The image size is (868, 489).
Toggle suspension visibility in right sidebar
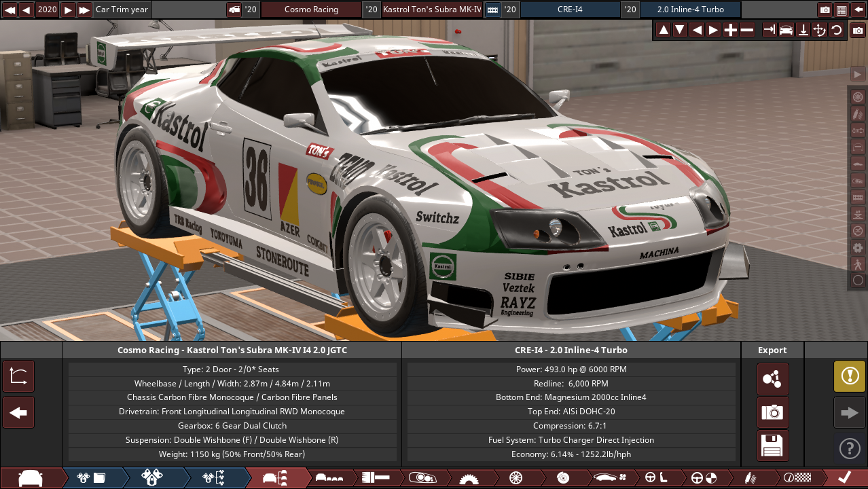pos(858,113)
